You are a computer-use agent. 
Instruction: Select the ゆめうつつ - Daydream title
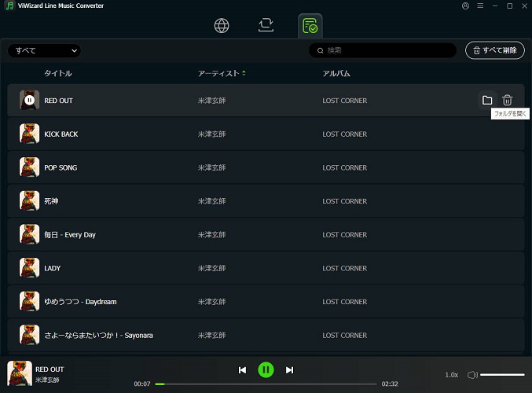(80, 302)
